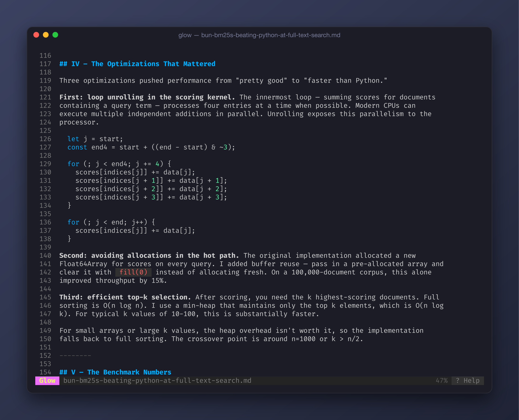The width and height of the screenshot is (519, 420).
Task: Click line 'Three optimizations pushed performance from...'
Action: click(x=223, y=80)
